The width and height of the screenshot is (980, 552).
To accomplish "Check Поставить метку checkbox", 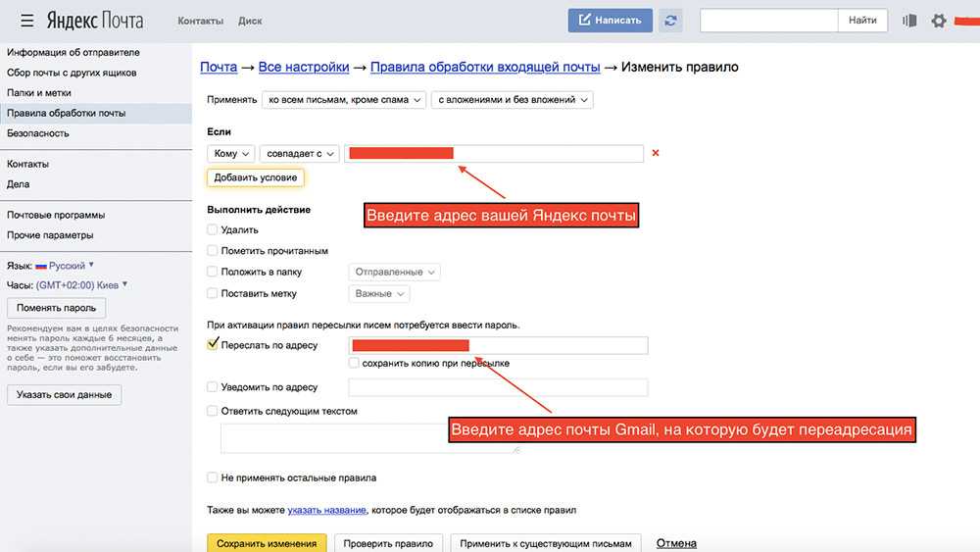I will (213, 292).
